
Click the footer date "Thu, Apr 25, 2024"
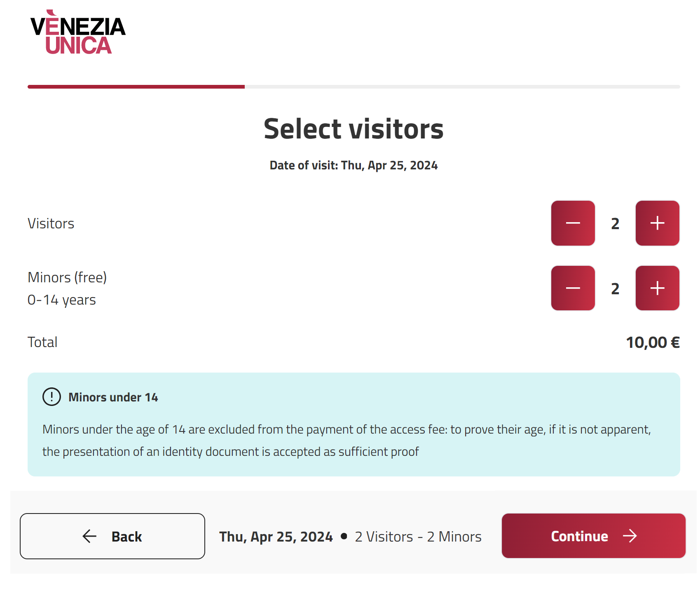(x=276, y=537)
